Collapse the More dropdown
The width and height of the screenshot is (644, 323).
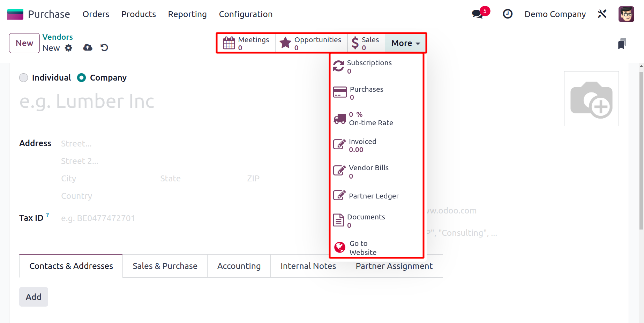tap(405, 43)
